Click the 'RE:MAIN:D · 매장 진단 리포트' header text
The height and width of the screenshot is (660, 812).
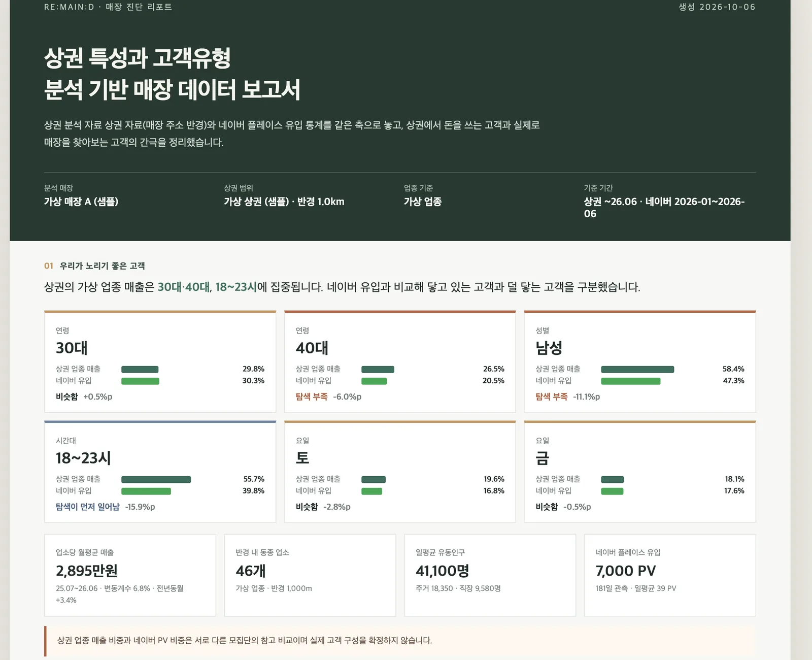pyautogui.click(x=108, y=7)
